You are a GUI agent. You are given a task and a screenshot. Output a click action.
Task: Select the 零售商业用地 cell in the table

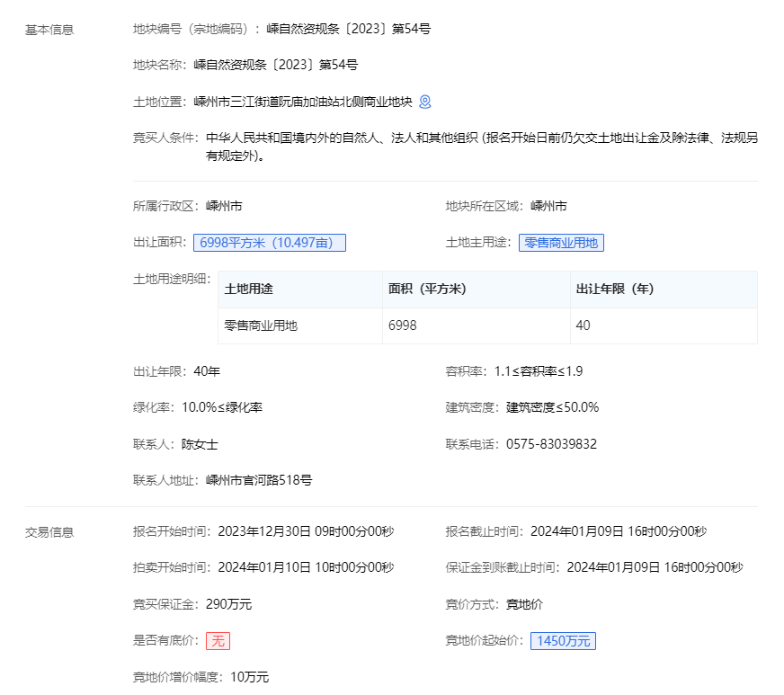click(x=261, y=325)
